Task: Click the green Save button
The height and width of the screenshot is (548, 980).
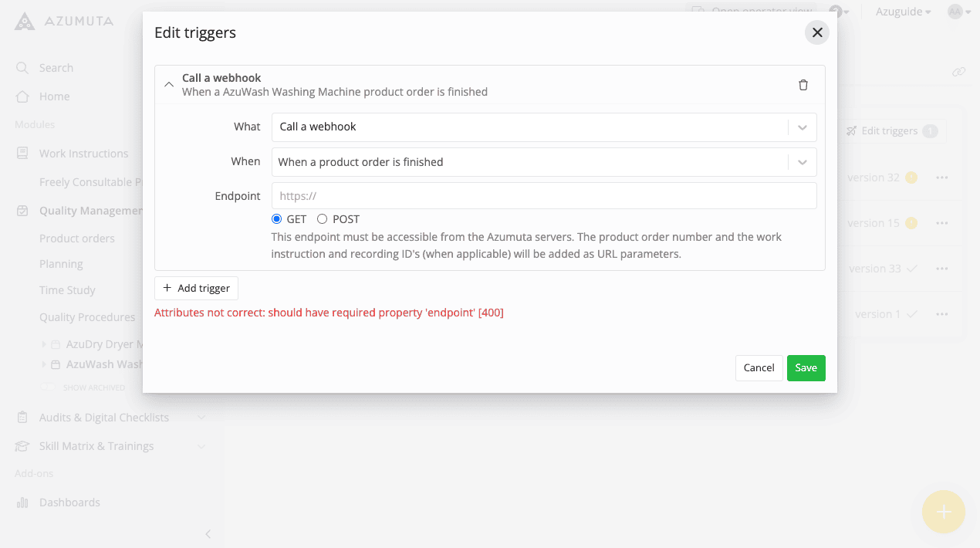Action: [806, 368]
